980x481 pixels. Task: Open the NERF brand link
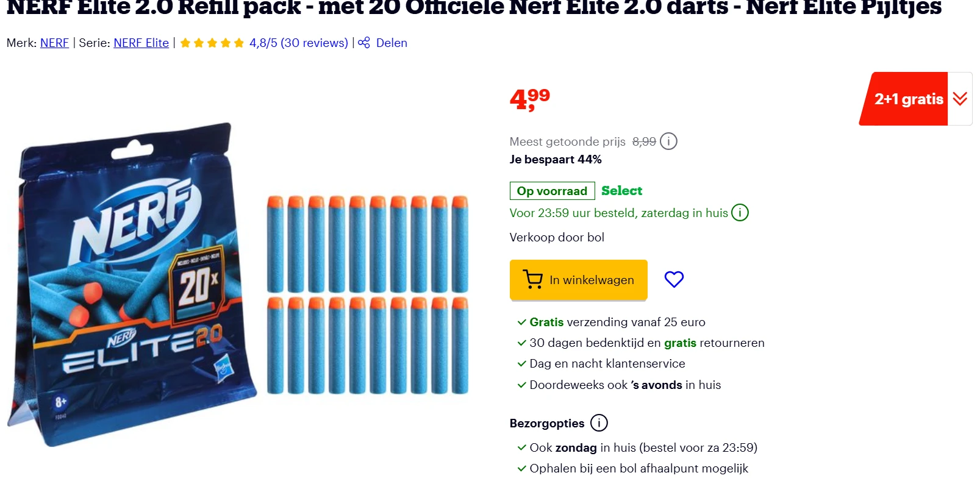coord(54,43)
